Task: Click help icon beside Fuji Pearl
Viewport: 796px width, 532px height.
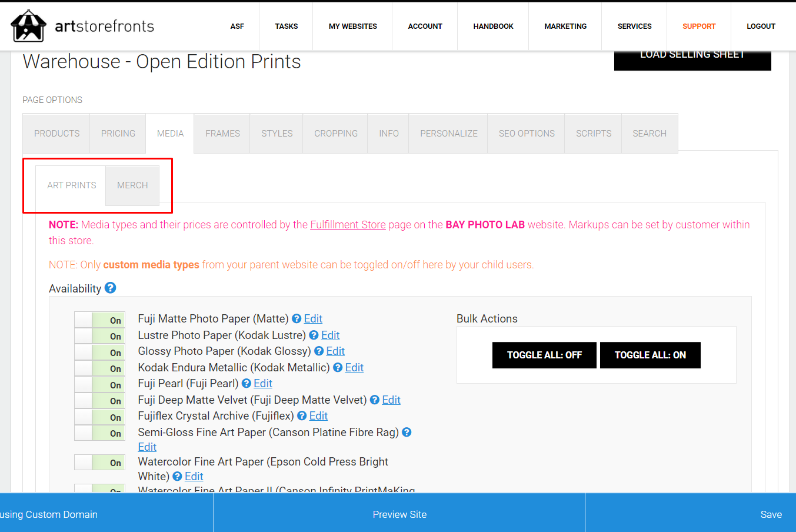Action: [247, 383]
